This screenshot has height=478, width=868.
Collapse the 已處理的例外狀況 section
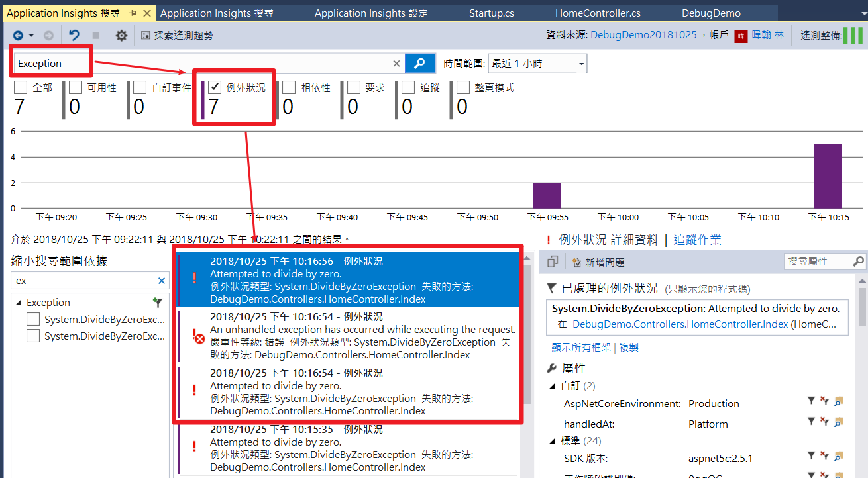552,288
